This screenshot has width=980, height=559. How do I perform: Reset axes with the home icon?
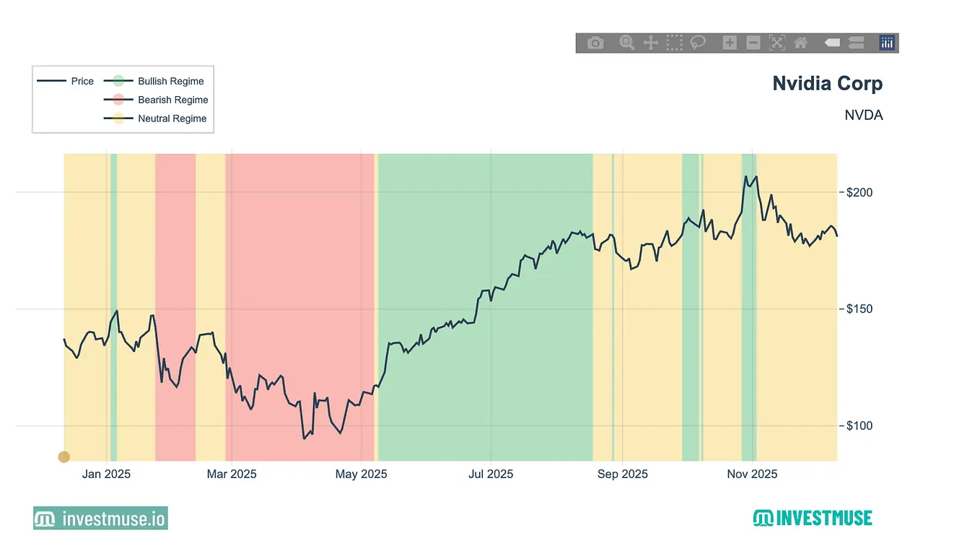point(800,43)
